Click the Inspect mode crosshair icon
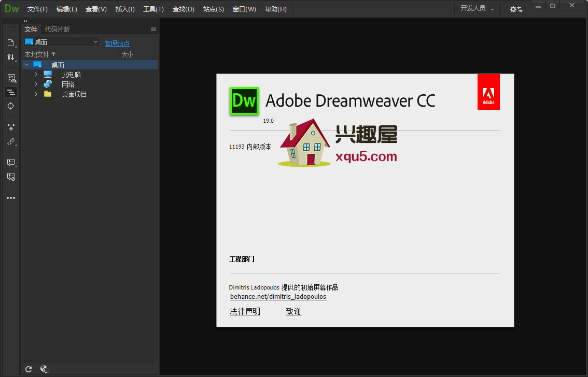588x377 pixels. click(10, 106)
